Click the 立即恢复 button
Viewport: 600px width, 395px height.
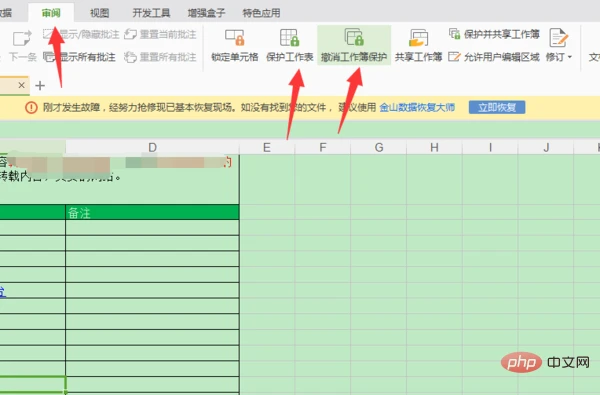point(497,107)
